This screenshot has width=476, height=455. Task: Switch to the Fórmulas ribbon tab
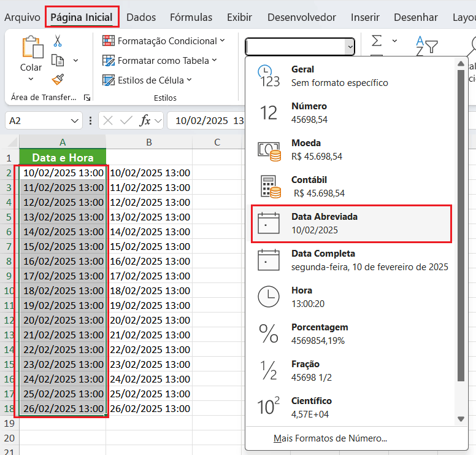(191, 17)
